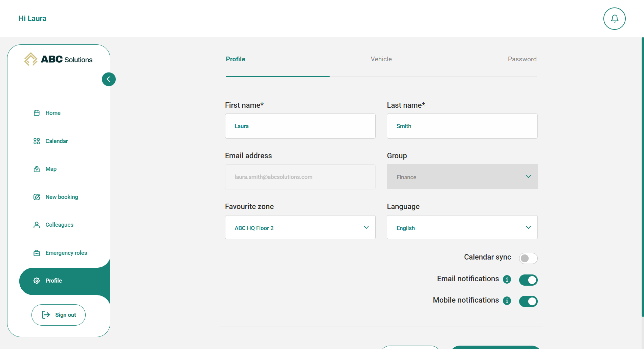Viewport: 644px width, 349px height.
Task: Click the First name* label
Action: coord(244,105)
